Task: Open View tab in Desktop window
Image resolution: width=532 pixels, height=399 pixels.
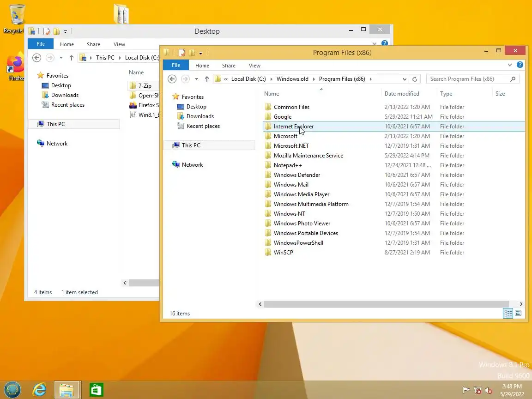Action: [x=119, y=44]
